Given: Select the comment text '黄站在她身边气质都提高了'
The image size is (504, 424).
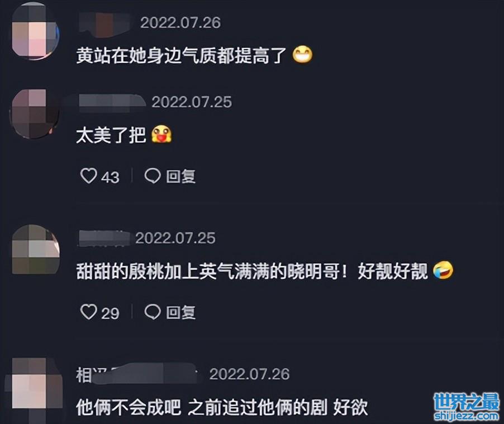Looking at the screenshot, I should [x=181, y=55].
